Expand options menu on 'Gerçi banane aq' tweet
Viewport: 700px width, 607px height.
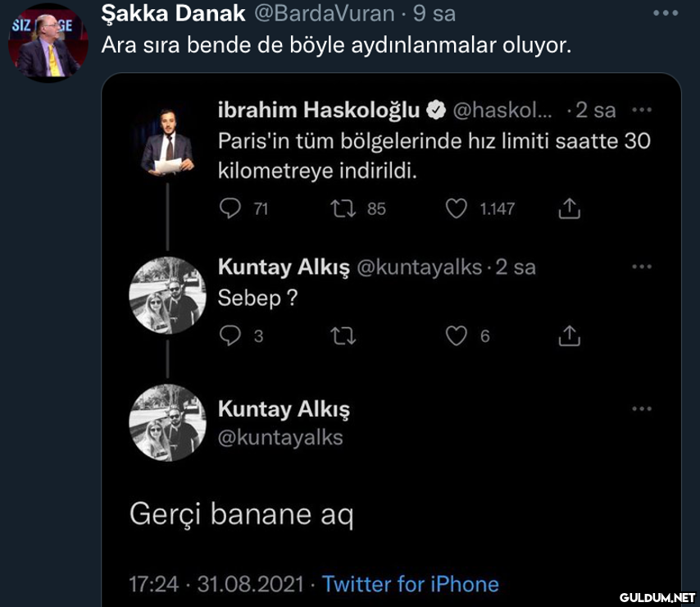tap(642, 408)
